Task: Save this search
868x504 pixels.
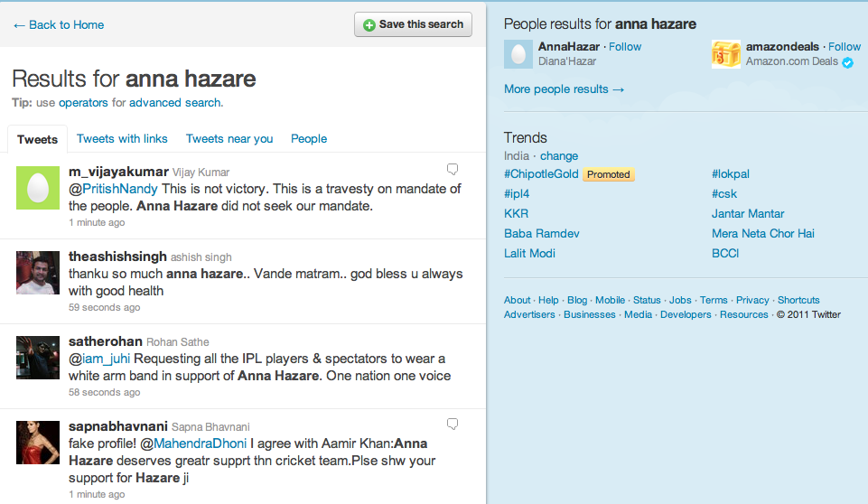Action: pos(413,24)
